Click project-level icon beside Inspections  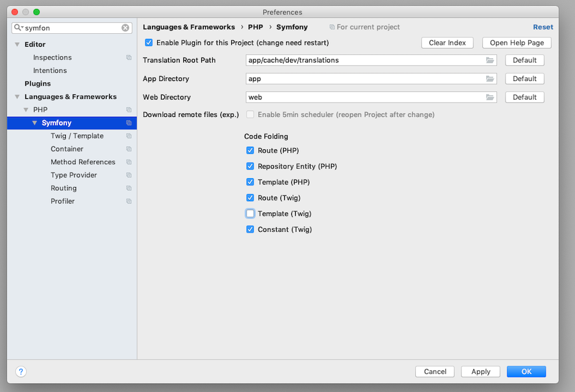click(128, 57)
